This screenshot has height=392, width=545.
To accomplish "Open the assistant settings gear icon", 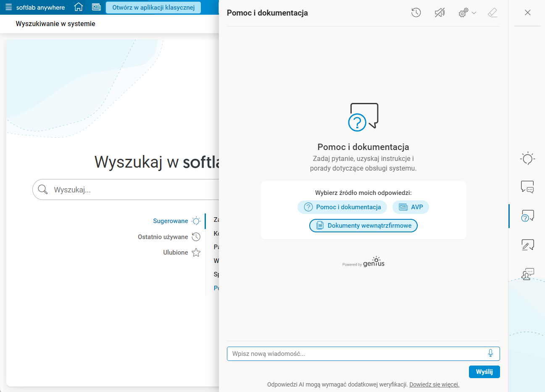I will pyautogui.click(x=463, y=13).
